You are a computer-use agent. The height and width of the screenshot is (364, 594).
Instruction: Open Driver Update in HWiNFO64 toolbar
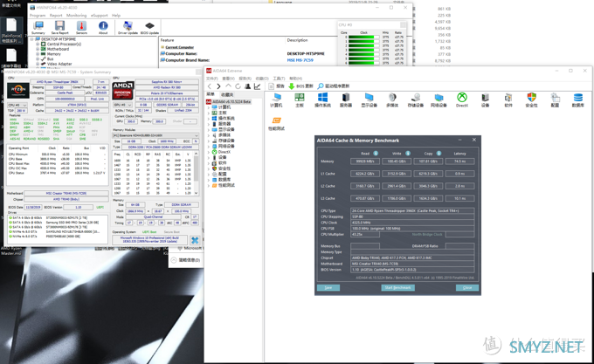[x=128, y=28]
